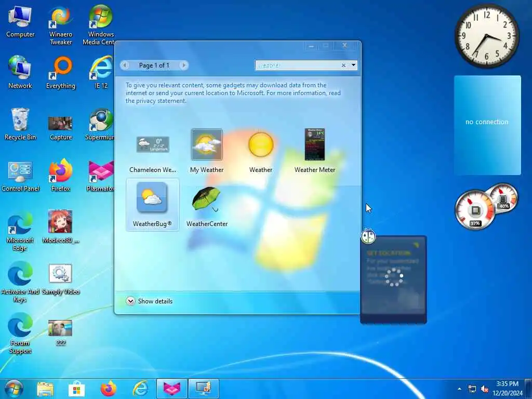Click the Page 1 of 1 indicator
The height and width of the screenshot is (399, 532).
pyautogui.click(x=154, y=65)
